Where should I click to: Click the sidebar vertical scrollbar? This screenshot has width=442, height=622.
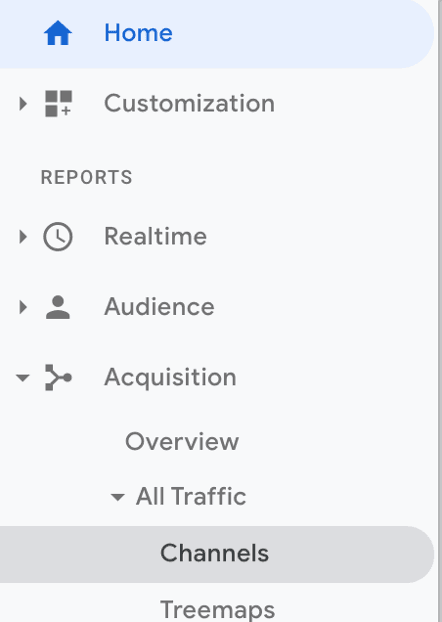point(440,311)
